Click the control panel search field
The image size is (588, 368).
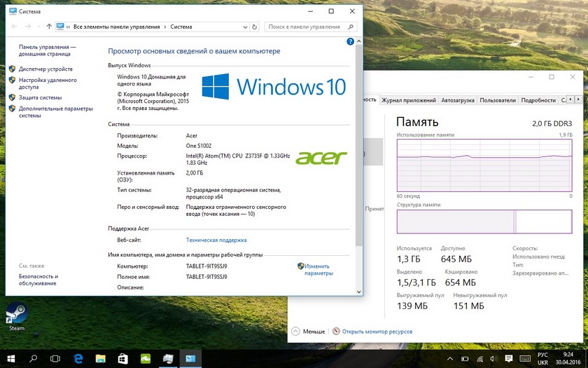pyautogui.click(x=308, y=27)
